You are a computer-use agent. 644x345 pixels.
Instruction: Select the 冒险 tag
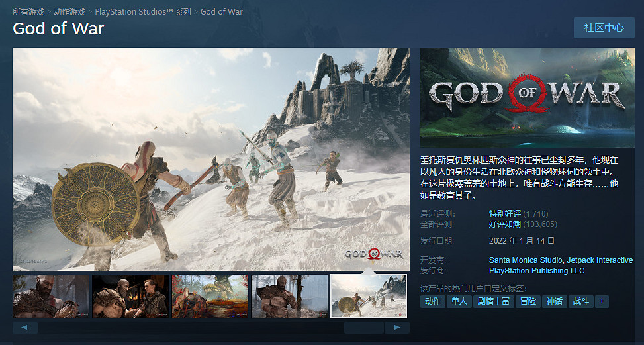(528, 301)
